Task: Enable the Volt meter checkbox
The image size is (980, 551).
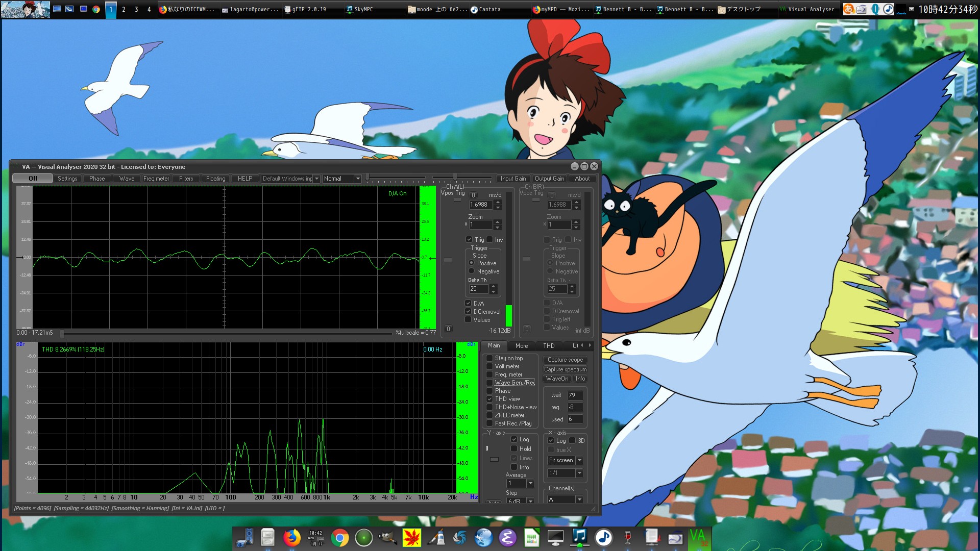Action: 489,366
